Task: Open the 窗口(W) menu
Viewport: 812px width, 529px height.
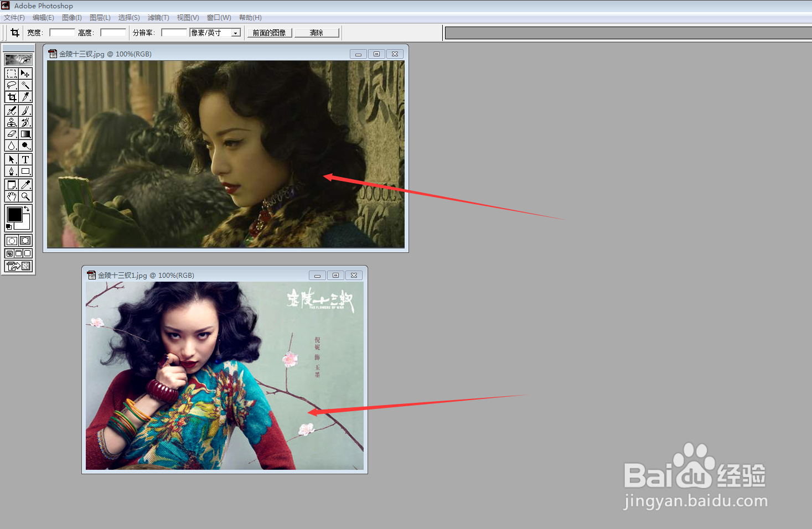Action: pyautogui.click(x=219, y=18)
